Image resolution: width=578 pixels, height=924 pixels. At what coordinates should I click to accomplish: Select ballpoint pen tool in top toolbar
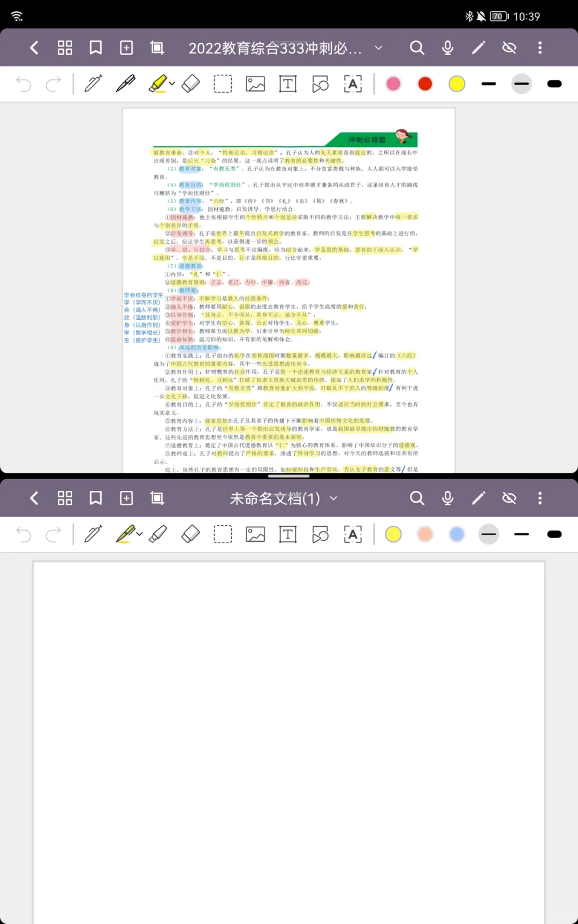pyautogui.click(x=126, y=84)
